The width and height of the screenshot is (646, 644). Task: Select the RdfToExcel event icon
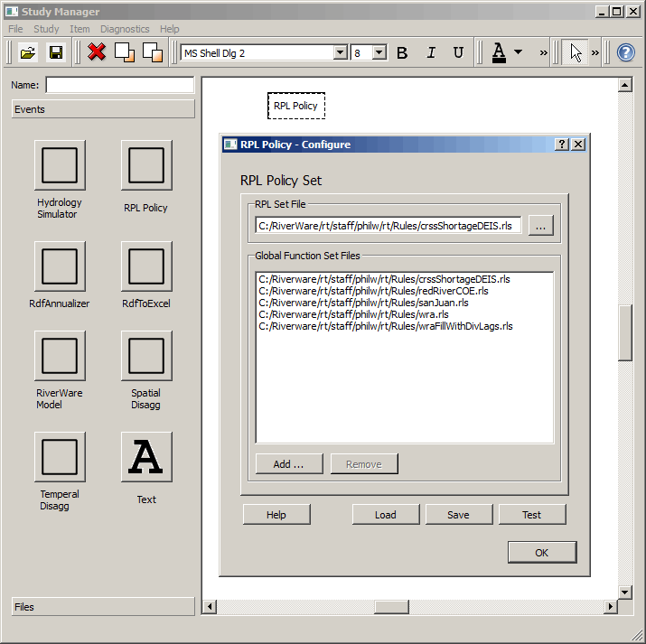pyautogui.click(x=146, y=266)
